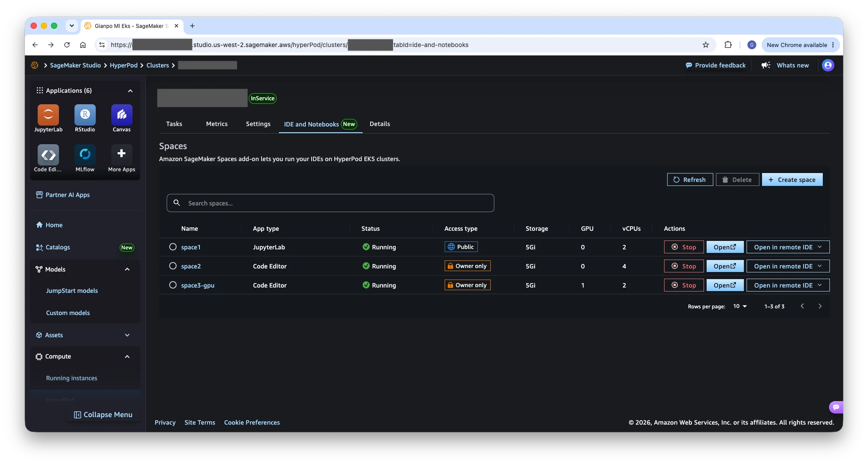Viewport: 868px width, 465px height.
Task: Collapse the Compute section
Action: click(x=127, y=357)
